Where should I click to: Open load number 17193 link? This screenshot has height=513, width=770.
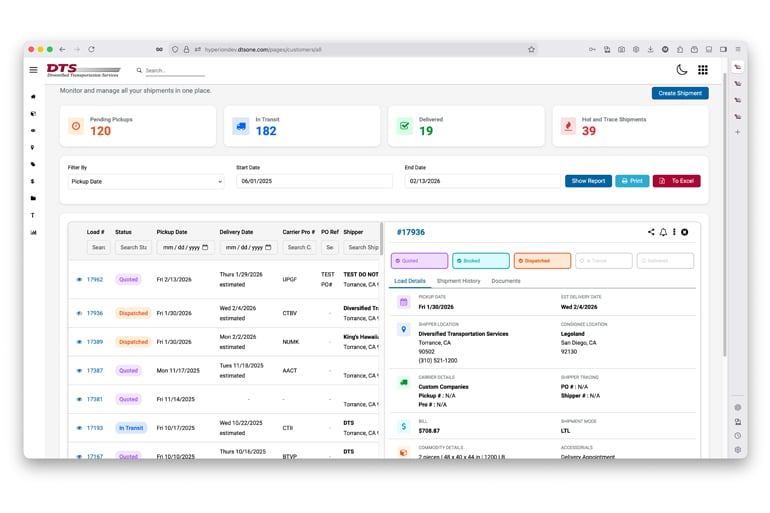click(95, 428)
